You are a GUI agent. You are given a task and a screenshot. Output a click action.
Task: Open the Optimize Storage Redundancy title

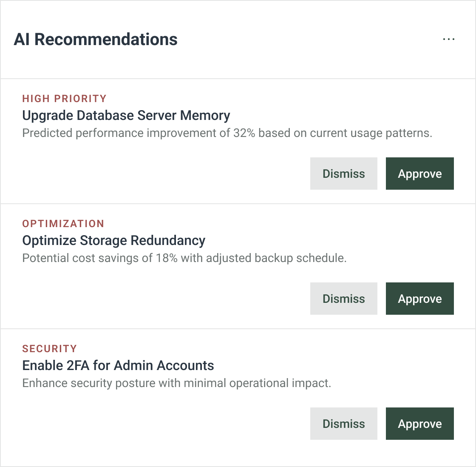[113, 240]
